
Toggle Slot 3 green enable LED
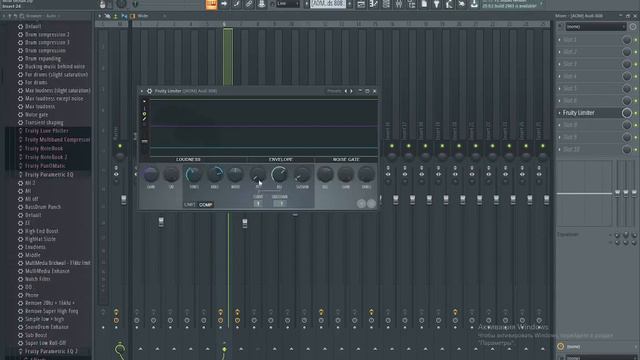coord(636,64)
